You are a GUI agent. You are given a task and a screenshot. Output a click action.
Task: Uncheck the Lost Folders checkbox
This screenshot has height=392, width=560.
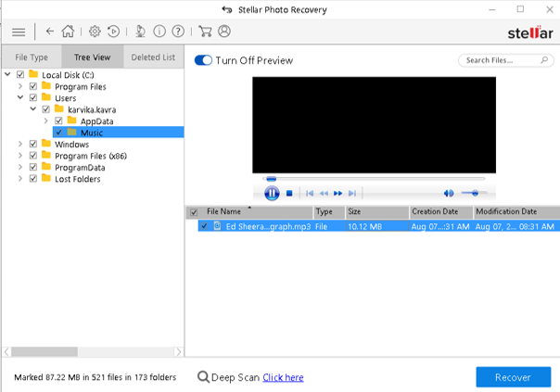[33, 179]
